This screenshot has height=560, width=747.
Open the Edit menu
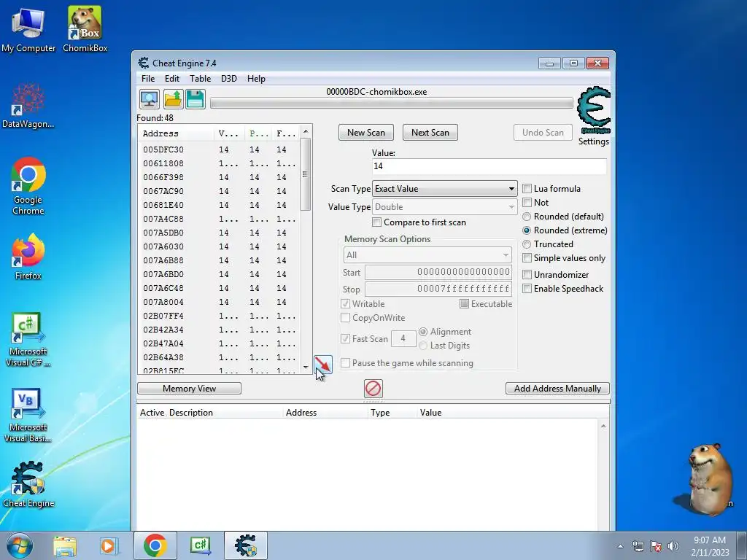click(x=172, y=79)
